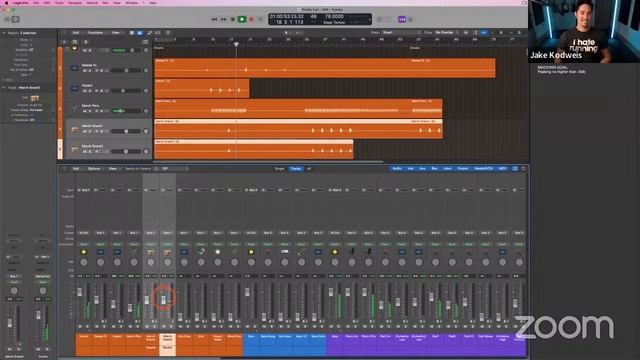Open the Apple menu
Viewport: 640px width, 360px height.
pyautogui.click(x=6, y=2)
